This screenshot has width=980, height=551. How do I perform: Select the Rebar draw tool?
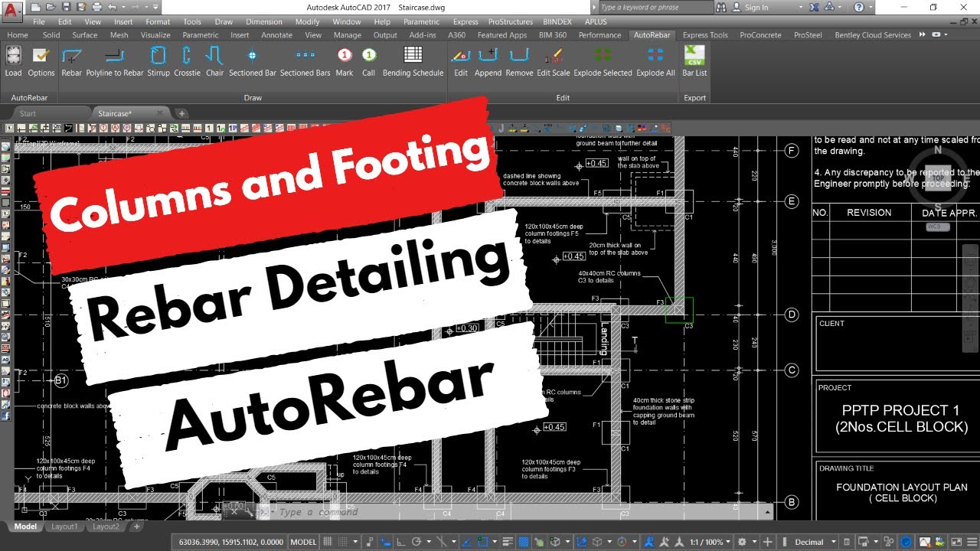[x=71, y=60]
